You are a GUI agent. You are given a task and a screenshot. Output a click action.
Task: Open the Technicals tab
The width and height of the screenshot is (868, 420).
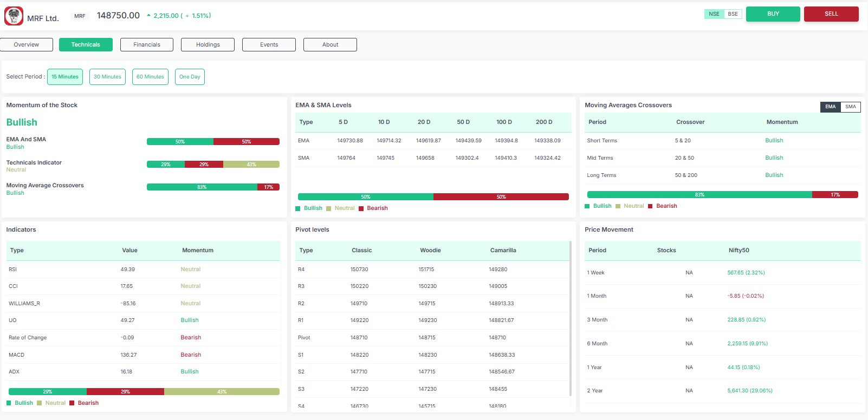86,44
